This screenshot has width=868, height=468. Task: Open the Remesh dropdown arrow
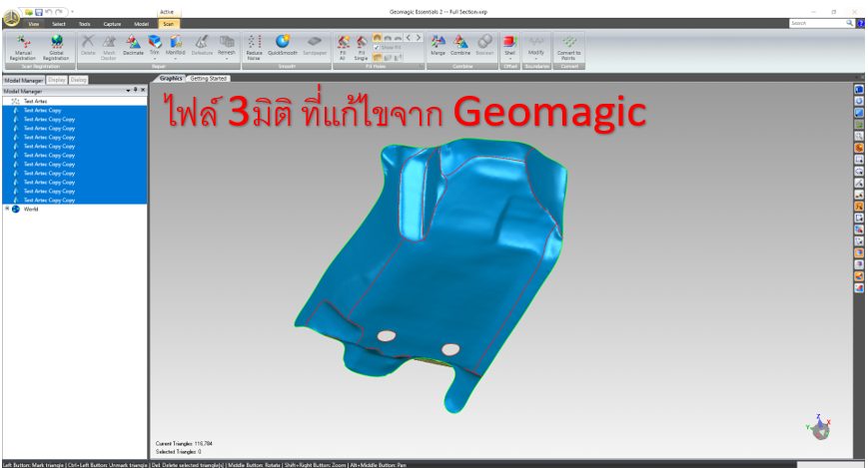tap(227, 58)
